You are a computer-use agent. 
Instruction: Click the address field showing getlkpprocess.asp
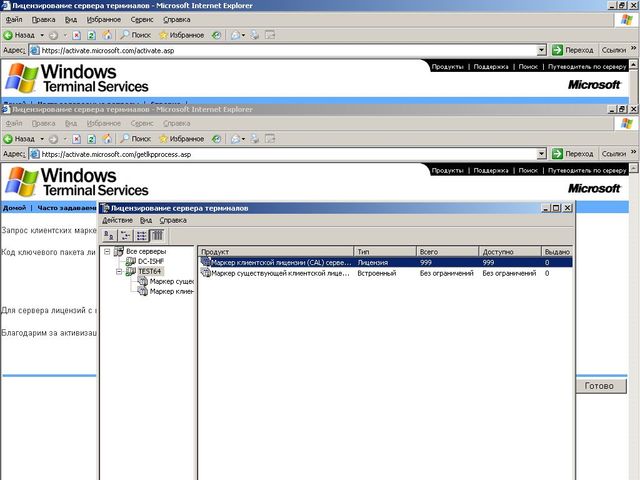282,154
